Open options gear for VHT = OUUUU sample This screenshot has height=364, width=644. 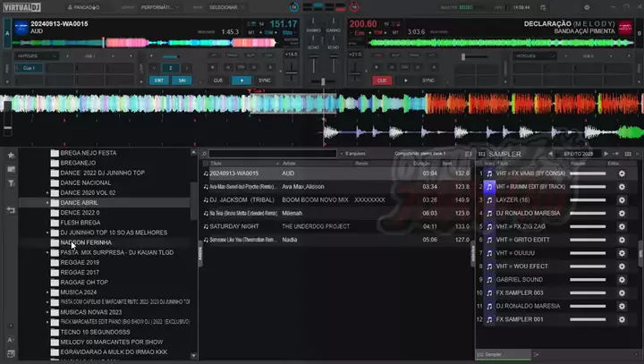point(622,253)
